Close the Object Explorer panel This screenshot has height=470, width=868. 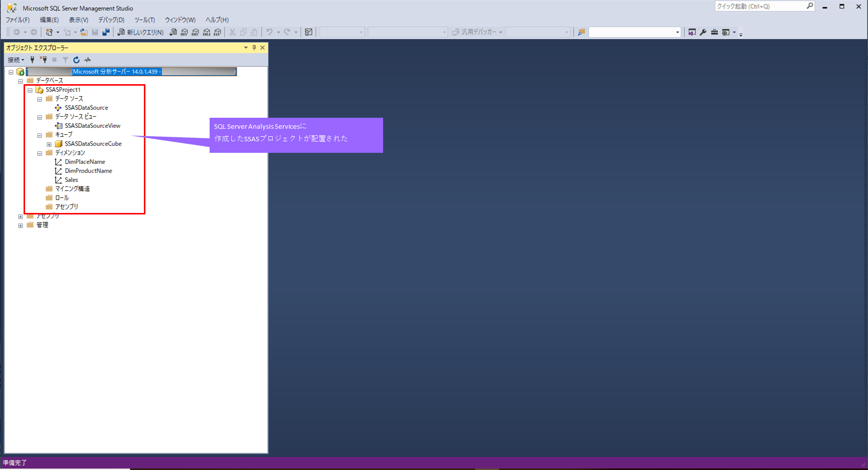coord(262,48)
